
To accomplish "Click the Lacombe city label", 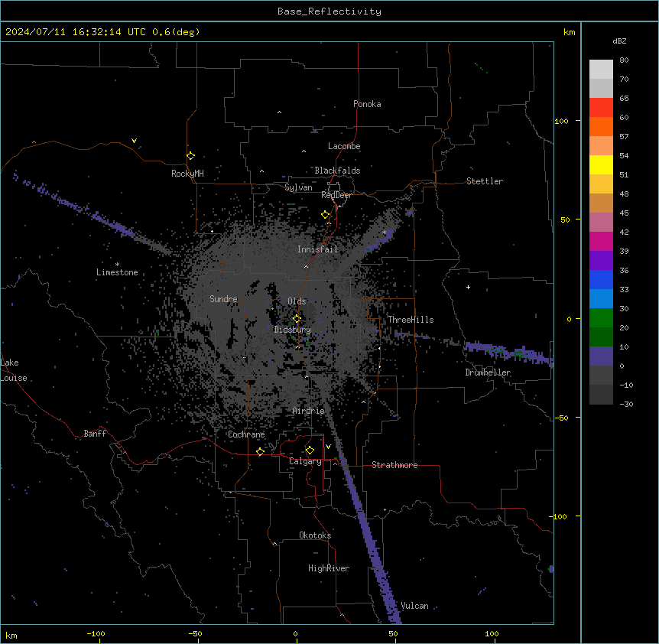I will click(344, 146).
